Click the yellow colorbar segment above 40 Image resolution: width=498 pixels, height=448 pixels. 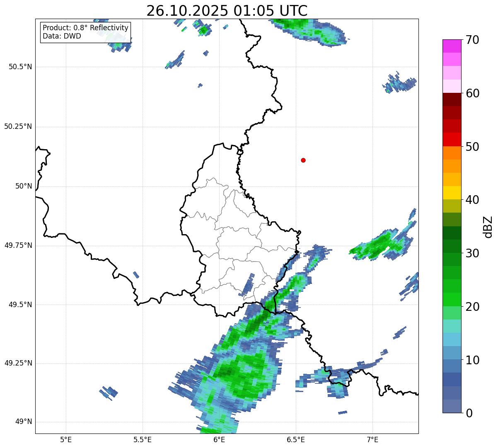(x=452, y=193)
